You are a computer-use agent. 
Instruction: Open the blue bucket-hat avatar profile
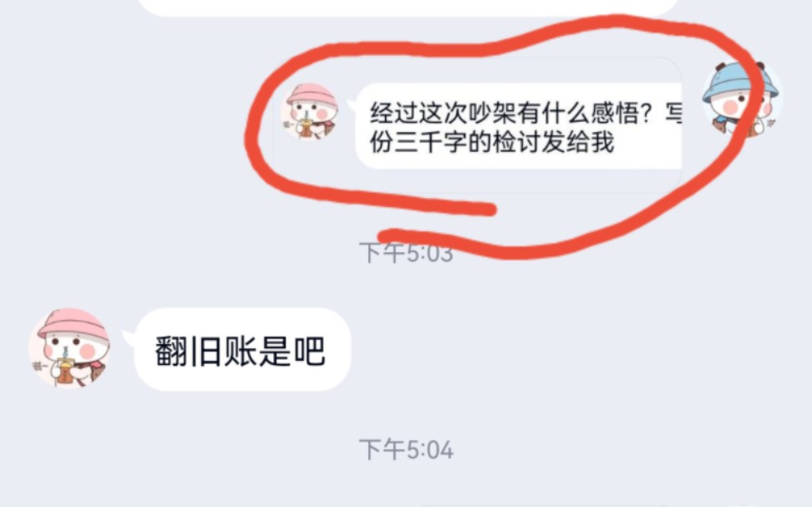click(742, 99)
